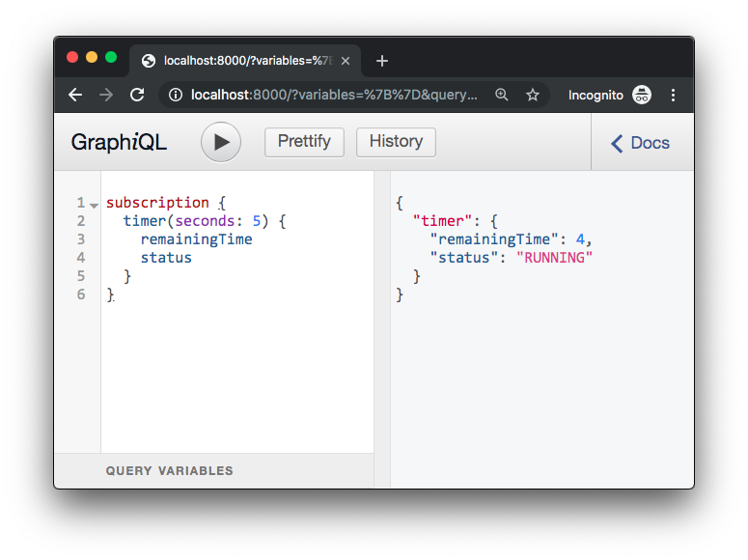Run the GraphiQL query with play button
748x560 pixels.
coord(221,142)
